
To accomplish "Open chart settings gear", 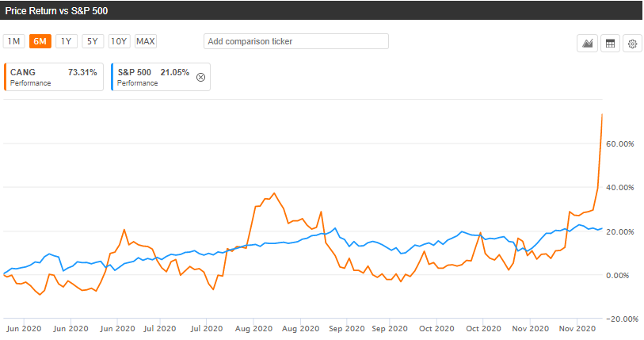I will click(x=633, y=44).
